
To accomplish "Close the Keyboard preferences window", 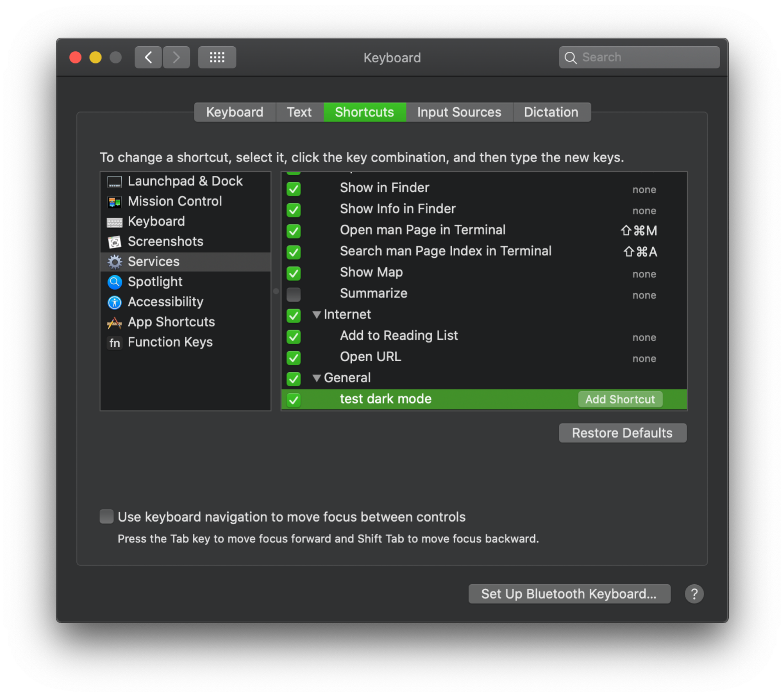I will click(75, 57).
